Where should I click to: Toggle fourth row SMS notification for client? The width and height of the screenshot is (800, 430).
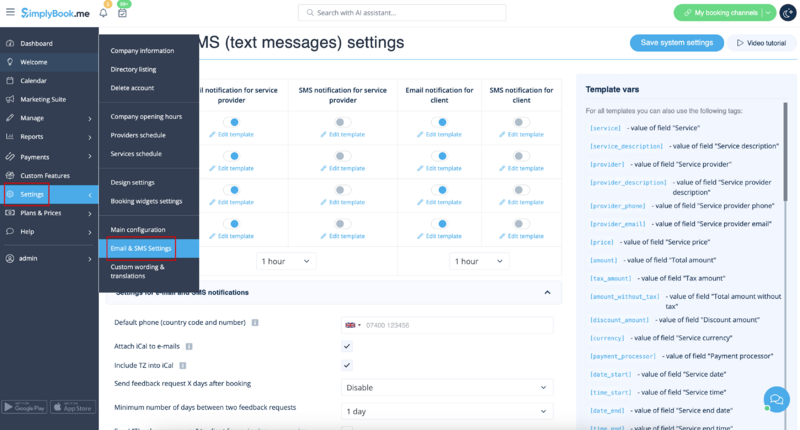521,224
